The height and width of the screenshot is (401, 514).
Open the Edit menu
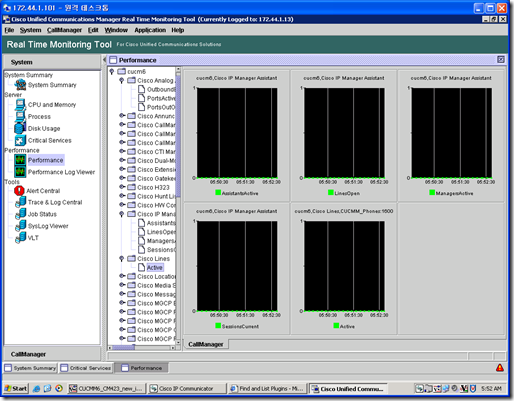(x=93, y=30)
